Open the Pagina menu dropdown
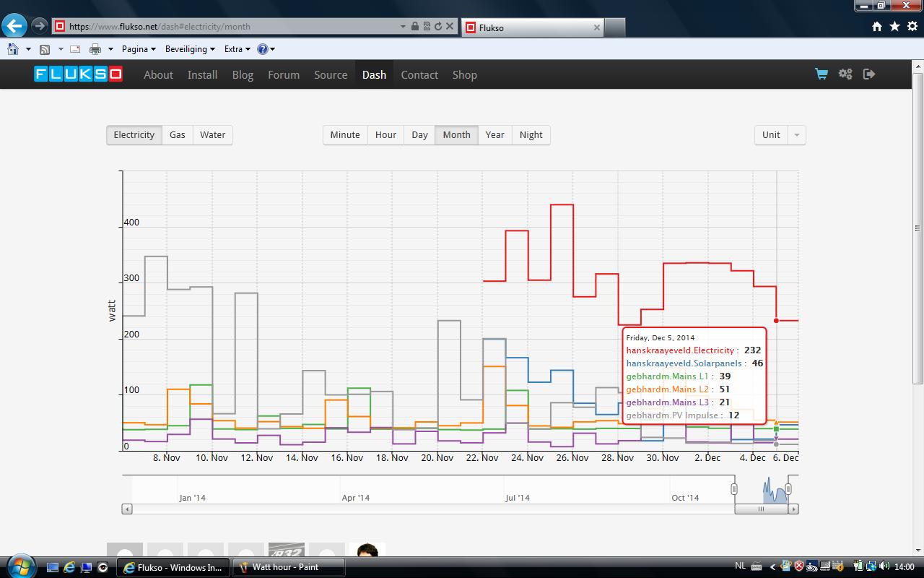The width and height of the screenshot is (924, 578). (x=139, y=49)
